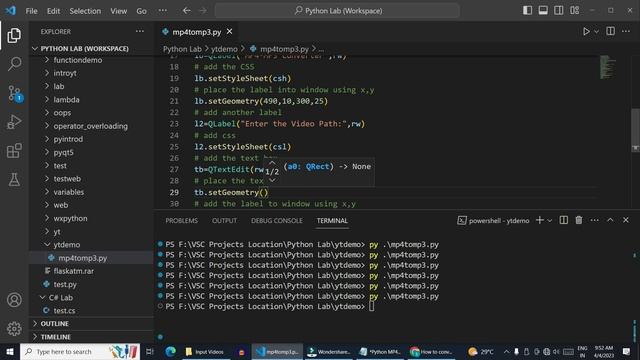Collapse the ytdemo folder
This screenshot has width=640, height=360.
coord(91,244)
